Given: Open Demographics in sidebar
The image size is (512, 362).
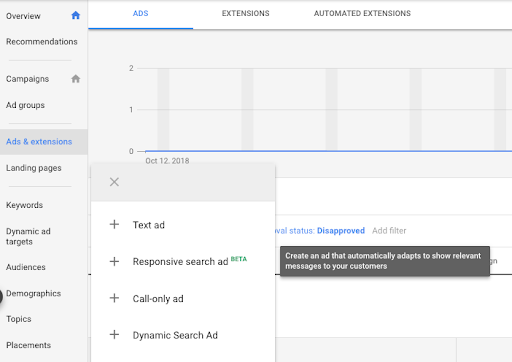Looking at the screenshot, I should tap(33, 293).
